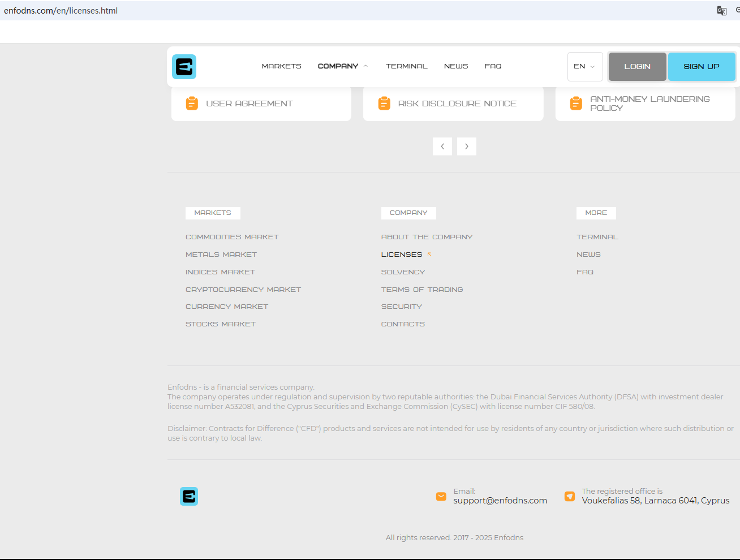This screenshot has width=740, height=560.
Task: Go to the next documents slide
Action: click(x=467, y=147)
